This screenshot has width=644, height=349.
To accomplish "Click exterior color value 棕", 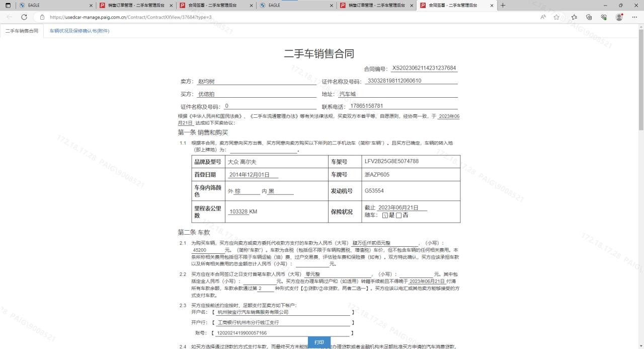I will point(237,191).
